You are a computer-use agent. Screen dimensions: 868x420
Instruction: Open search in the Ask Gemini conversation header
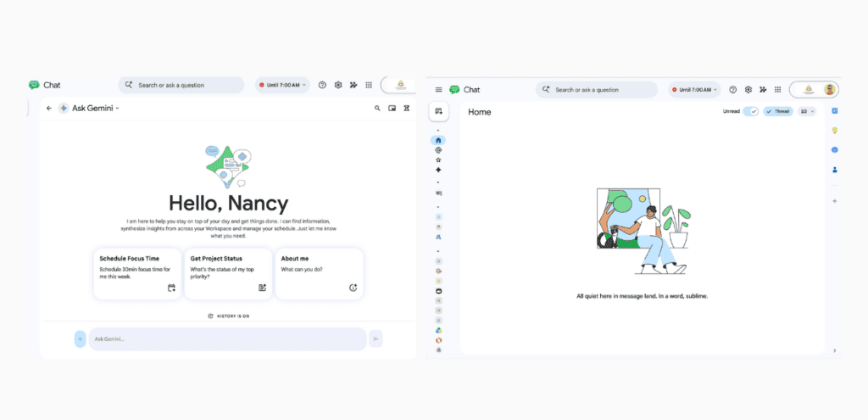tap(377, 109)
